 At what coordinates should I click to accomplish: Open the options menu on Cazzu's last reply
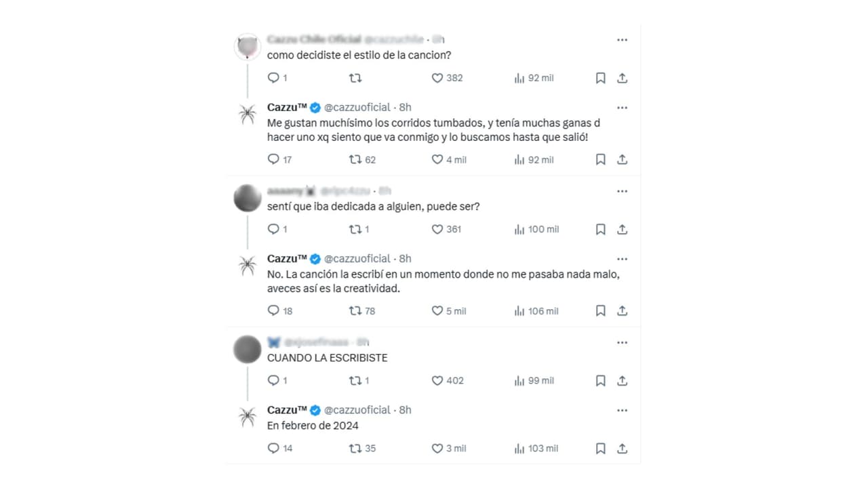click(x=622, y=410)
